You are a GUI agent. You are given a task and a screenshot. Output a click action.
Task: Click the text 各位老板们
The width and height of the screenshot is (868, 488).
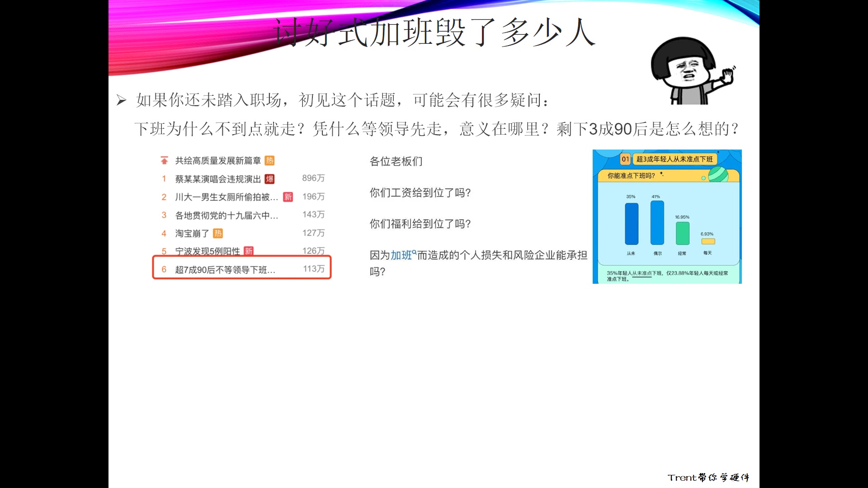[396, 161]
